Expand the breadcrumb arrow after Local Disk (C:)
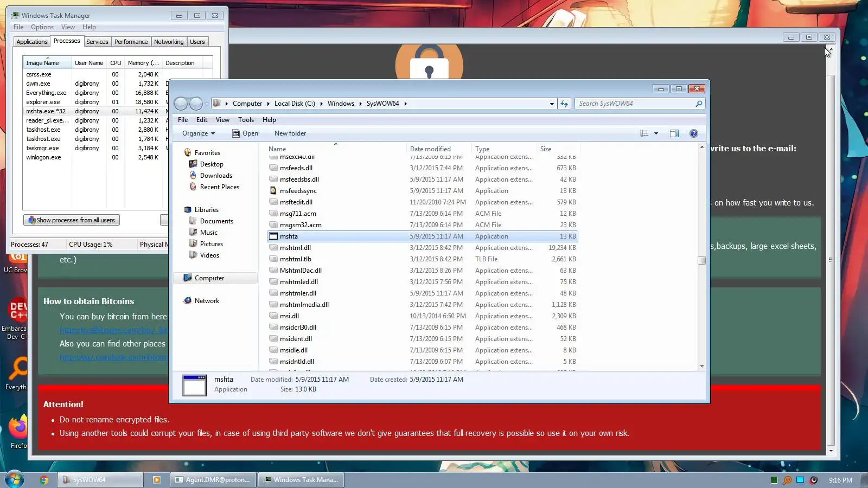The width and height of the screenshot is (868, 488). tap(321, 104)
